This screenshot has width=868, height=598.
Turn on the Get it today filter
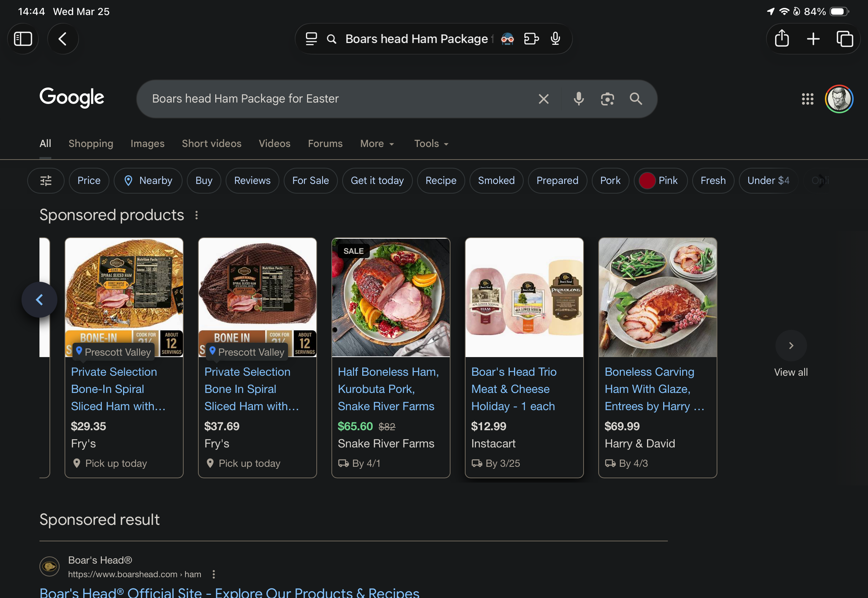pos(377,181)
